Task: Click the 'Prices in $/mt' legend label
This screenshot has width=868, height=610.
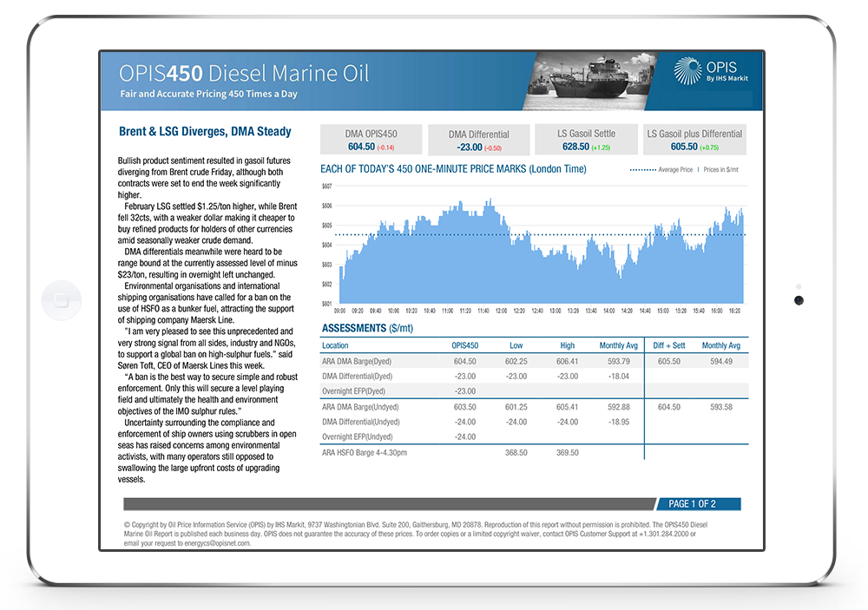Action: pos(720,169)
